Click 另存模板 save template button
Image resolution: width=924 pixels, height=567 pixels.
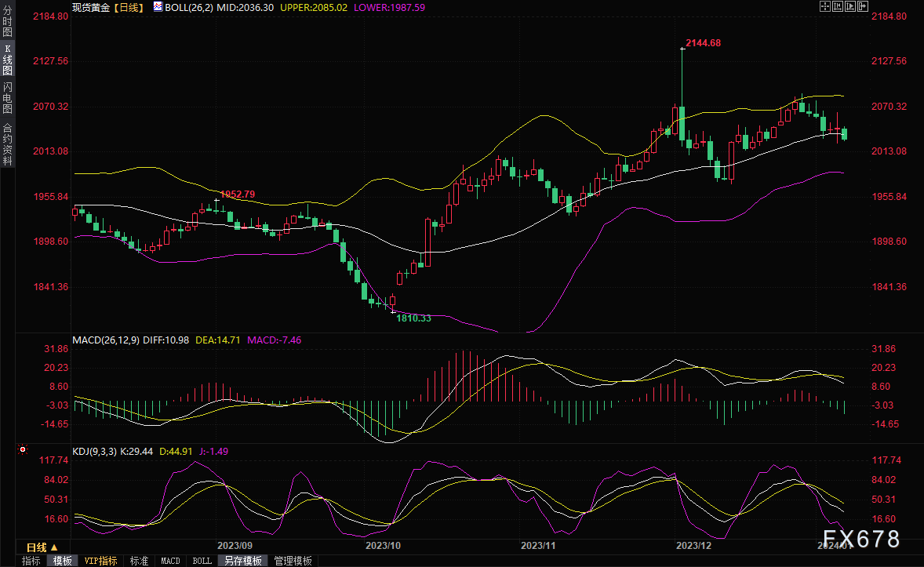coord(243,561)
